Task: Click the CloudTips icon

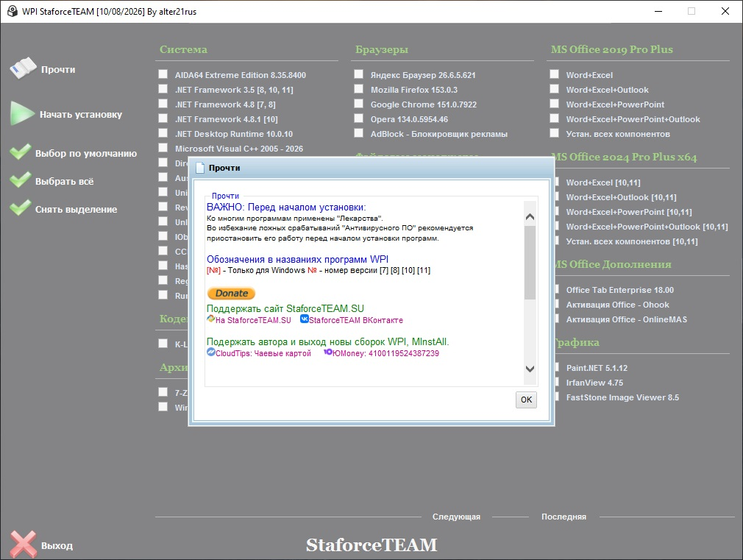Action: (211, 352)
